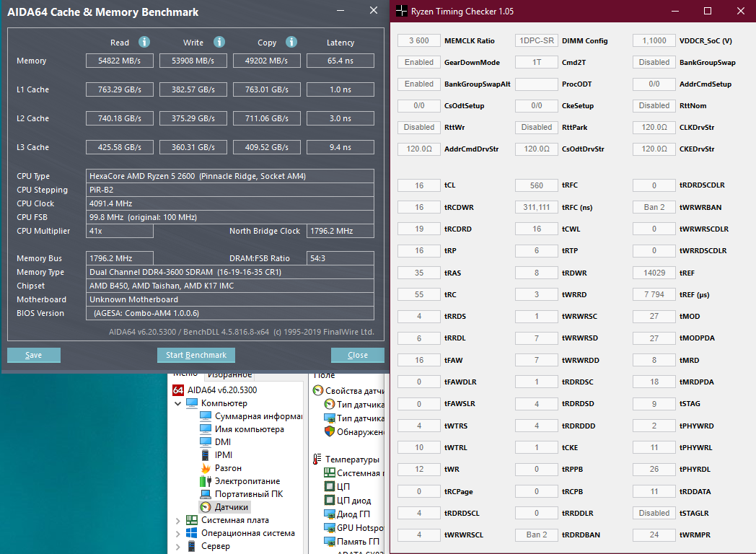
Task: Click the tRFC 560 value field
Action: tap(537, 185)
